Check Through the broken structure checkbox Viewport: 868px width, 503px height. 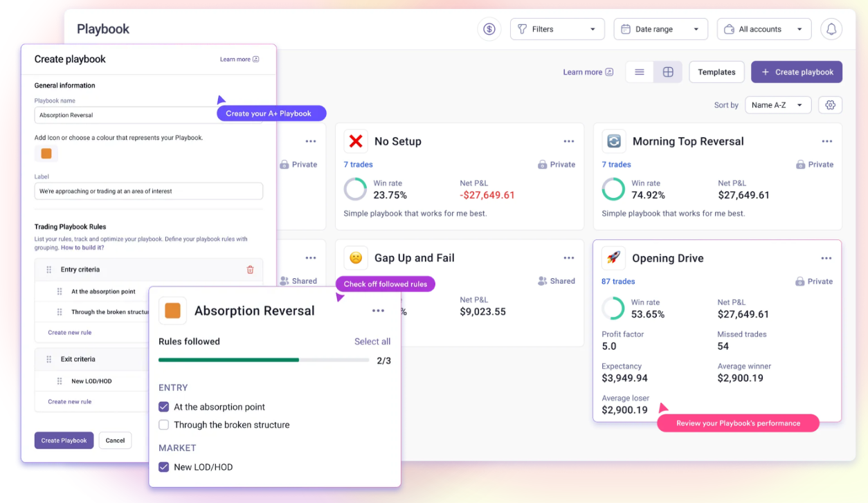[x=164, y=425]
